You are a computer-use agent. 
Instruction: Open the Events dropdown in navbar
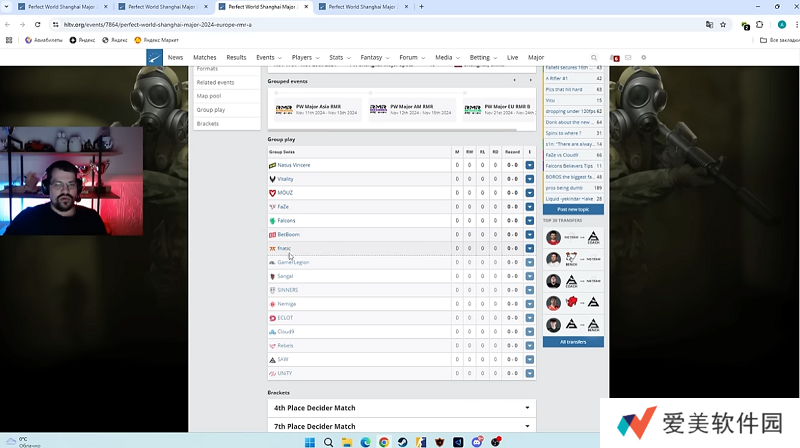click(x=268, y=58)
